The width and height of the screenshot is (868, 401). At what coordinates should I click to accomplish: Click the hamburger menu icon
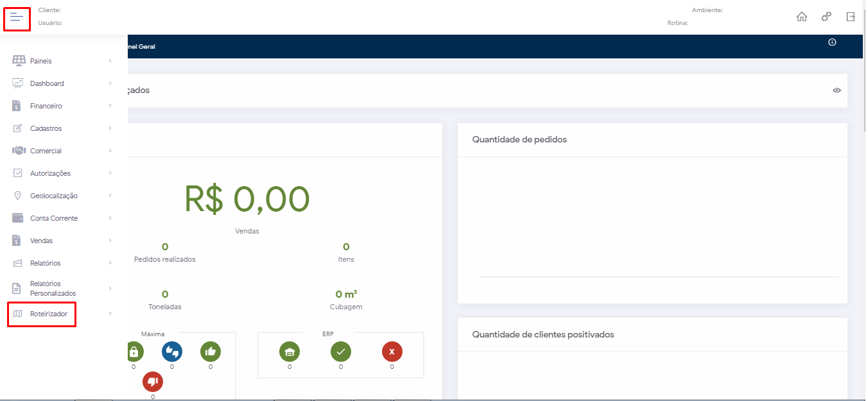17,17
